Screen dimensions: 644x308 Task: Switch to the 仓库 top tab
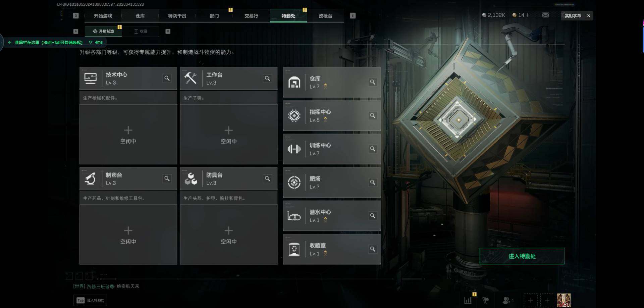point(140,16)
